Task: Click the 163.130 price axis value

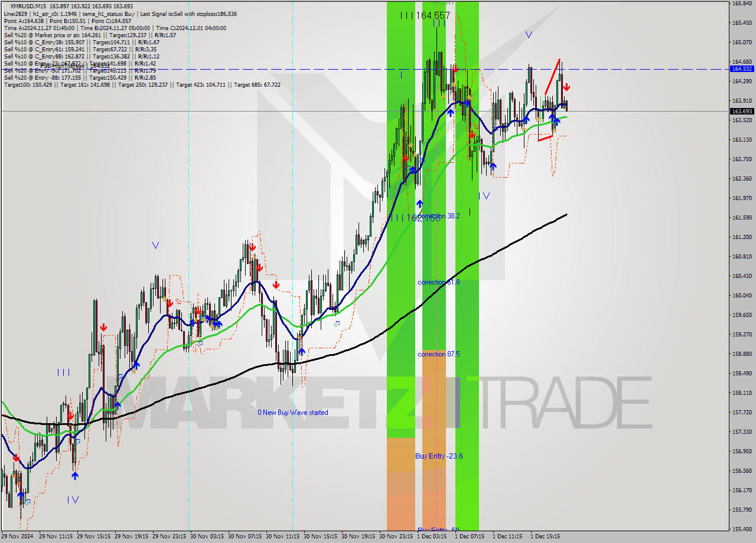Action: pyautogui.click(x=742, y=140)
